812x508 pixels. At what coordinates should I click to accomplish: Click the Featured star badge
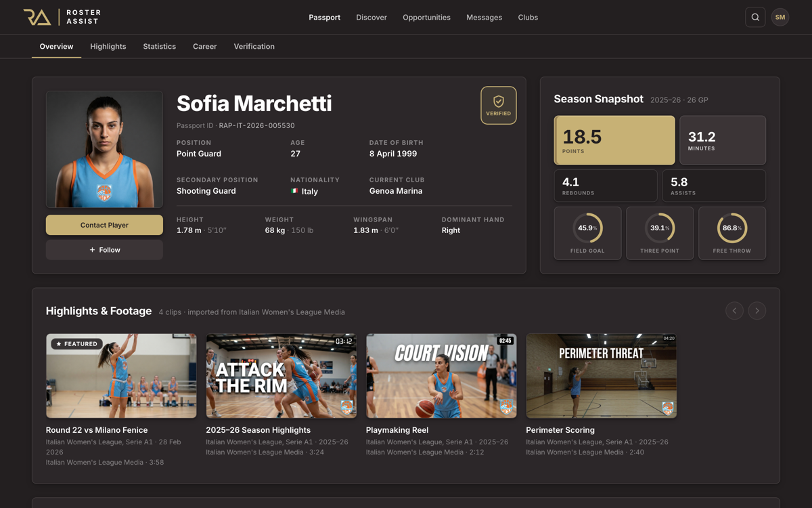[x=76, y=344]
